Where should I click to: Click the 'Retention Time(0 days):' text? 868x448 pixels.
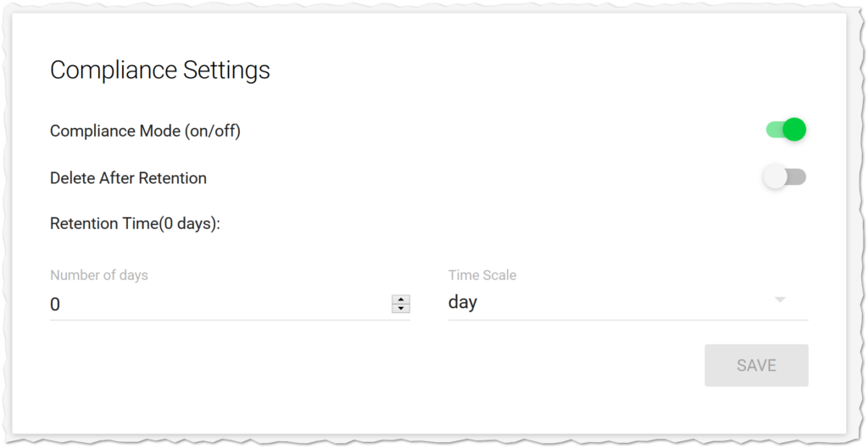pos(135,224)
